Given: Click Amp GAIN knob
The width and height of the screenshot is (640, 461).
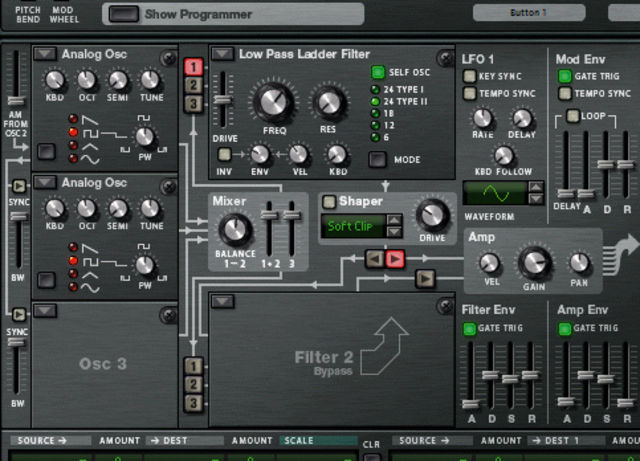Looking at the screenshot, I should click(x=534, y=263).
